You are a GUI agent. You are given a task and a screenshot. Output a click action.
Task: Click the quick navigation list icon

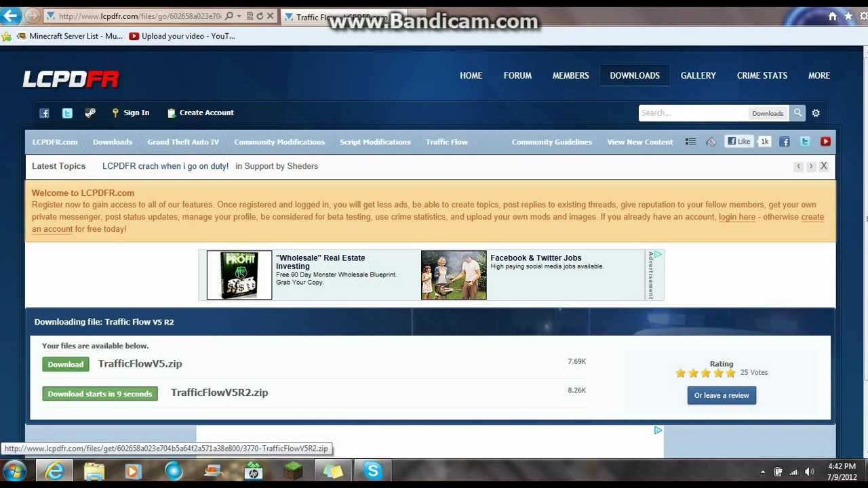pyautogui.click(x=690, y=142)
